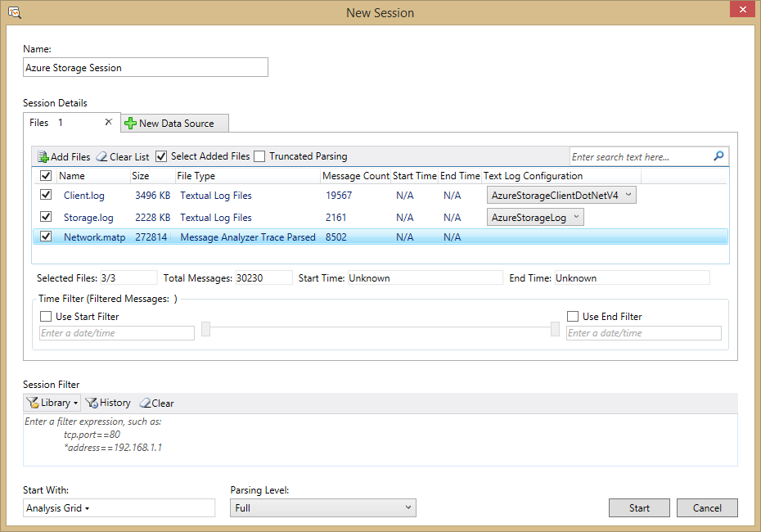
Task: Select the Network.matp file row
Action: coord(380,237)
